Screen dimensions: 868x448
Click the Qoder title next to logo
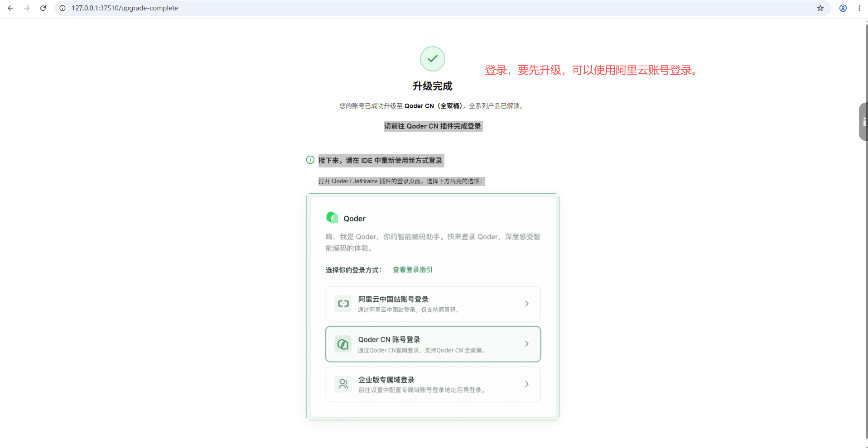[x=355, y=219]
